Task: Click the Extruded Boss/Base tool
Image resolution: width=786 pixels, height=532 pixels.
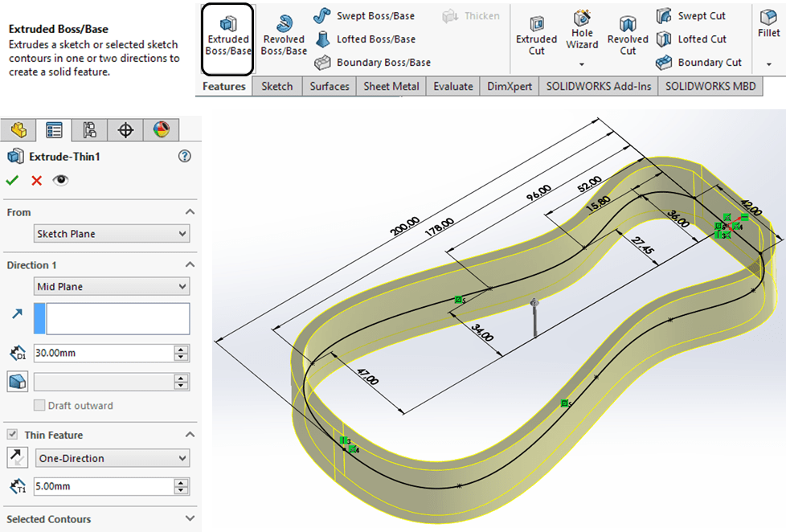Action: (x=227, y=38)
